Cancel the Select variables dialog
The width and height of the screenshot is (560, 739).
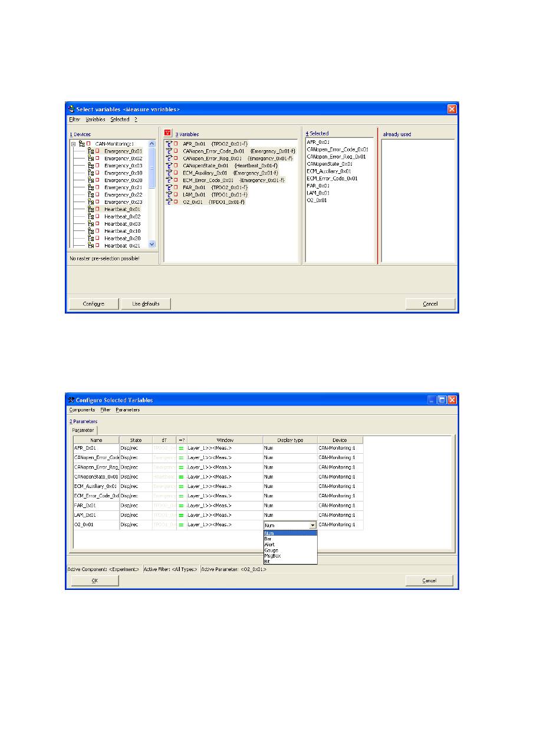(x=430, y=303)
